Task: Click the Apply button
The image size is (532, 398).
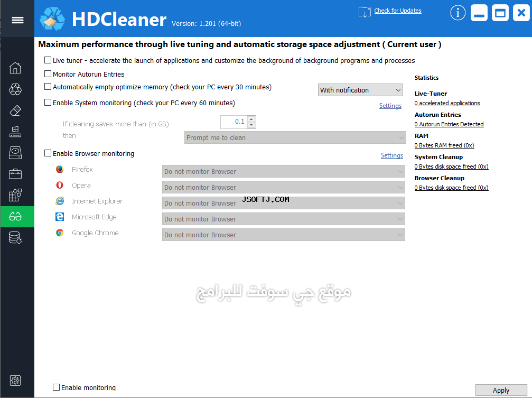Action: 501,390
